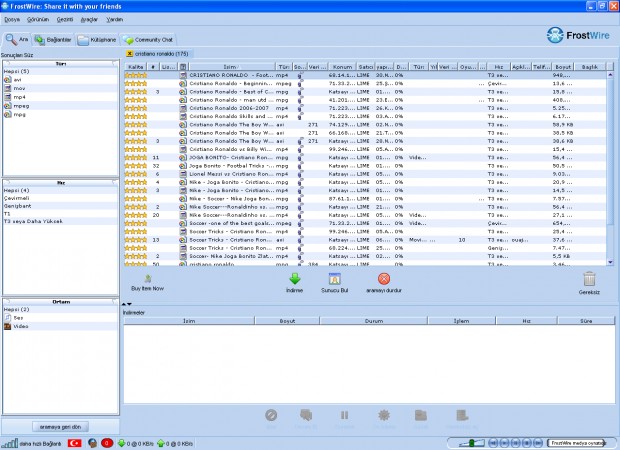The image size is (620, 450).
Task: Click the cancel download icon below transfers
Action: click(271, 415)
